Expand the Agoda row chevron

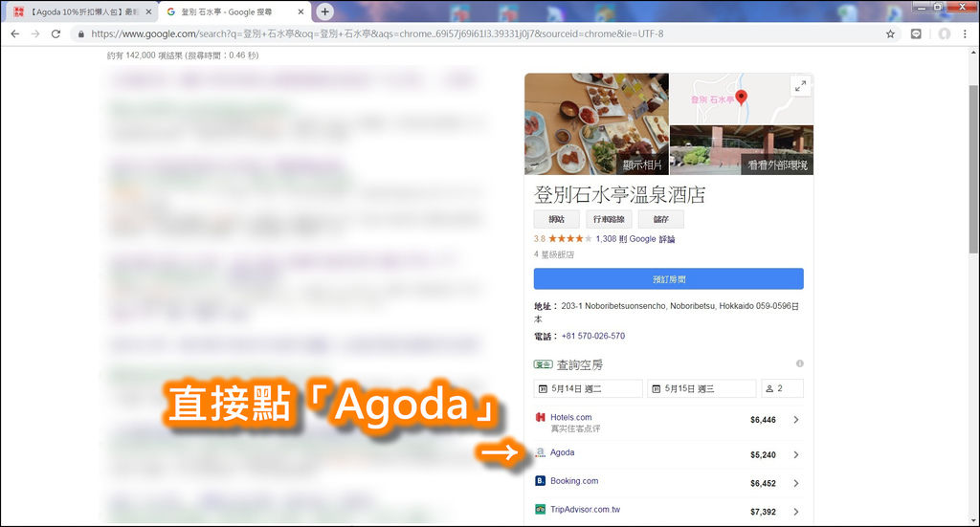(x=795, y=454)
